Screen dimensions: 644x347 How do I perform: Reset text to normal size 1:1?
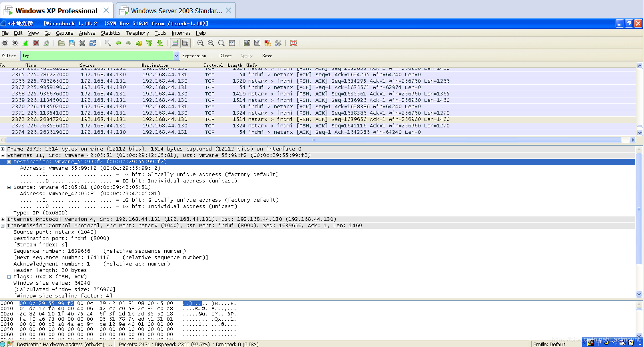coord(221,43)
